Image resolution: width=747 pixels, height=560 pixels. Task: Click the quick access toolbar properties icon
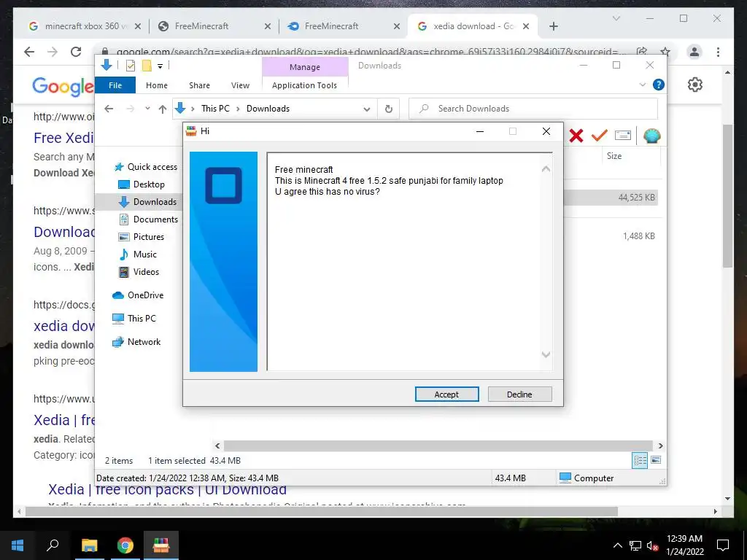(130, 66)
